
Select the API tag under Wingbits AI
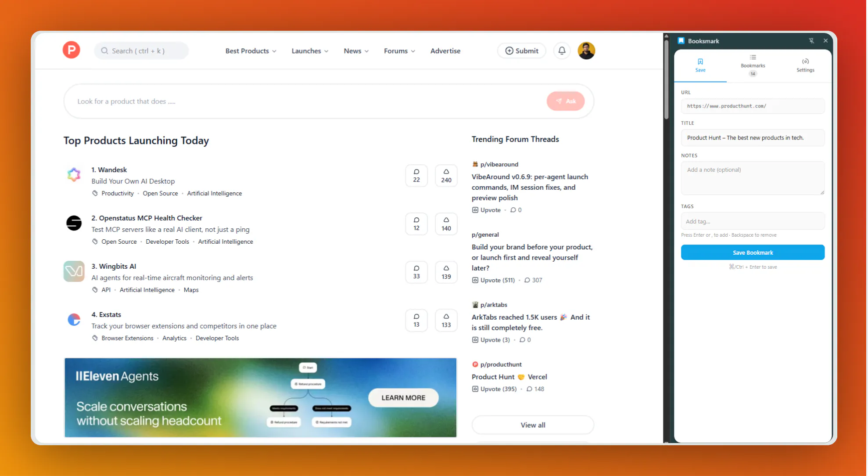pos(106,290)
